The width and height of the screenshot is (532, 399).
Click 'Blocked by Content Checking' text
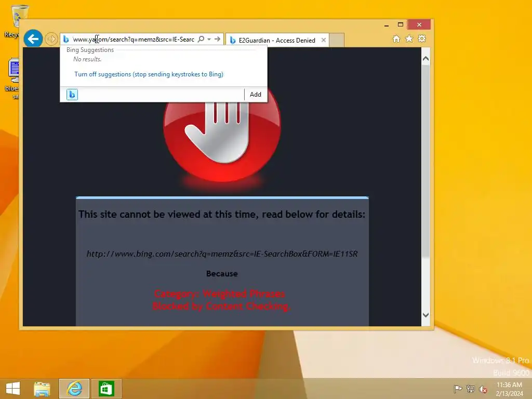click(221, 307)
